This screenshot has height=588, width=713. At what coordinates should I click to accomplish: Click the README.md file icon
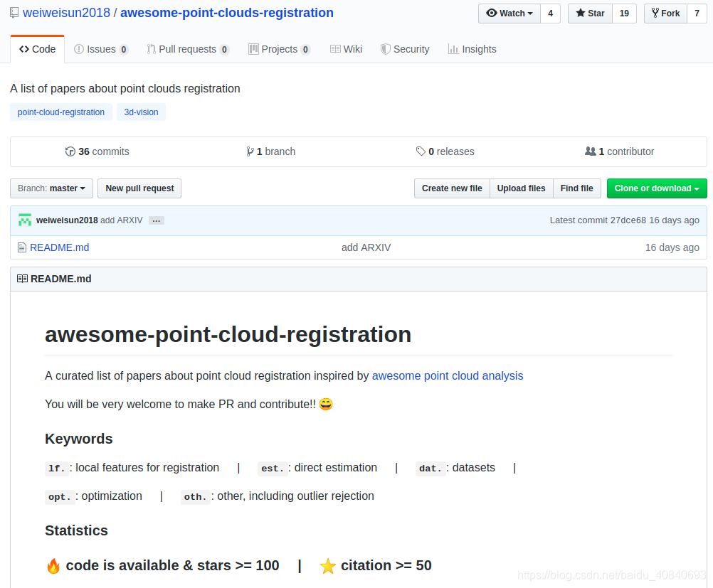click(x=22, y=247)
